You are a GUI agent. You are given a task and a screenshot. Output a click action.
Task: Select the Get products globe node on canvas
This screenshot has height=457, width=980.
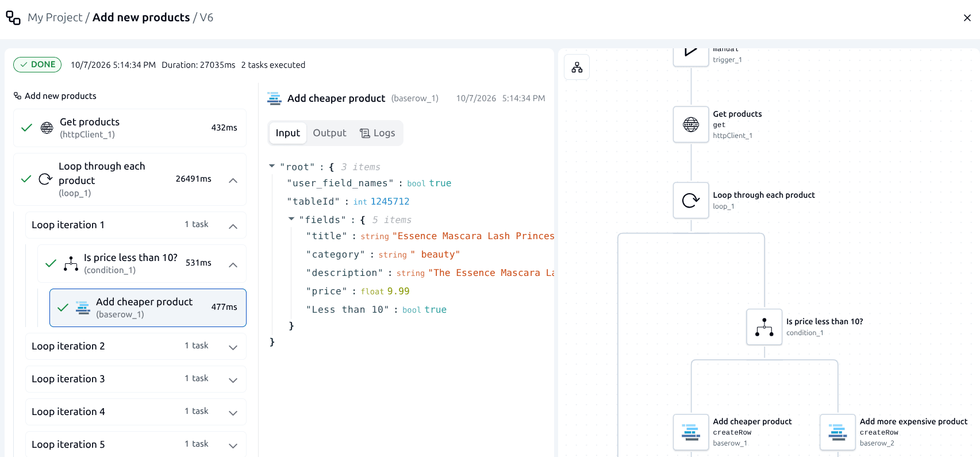[x=691, y=124]
